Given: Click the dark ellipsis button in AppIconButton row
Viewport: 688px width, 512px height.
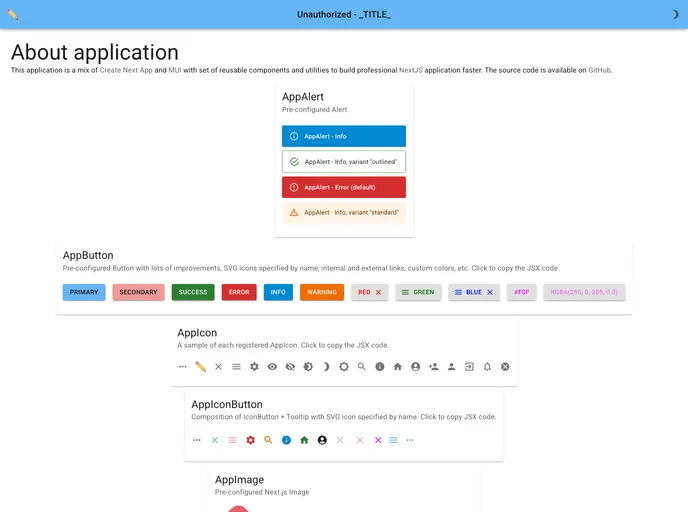Looking at the screenshot, I should pos(197,440).
